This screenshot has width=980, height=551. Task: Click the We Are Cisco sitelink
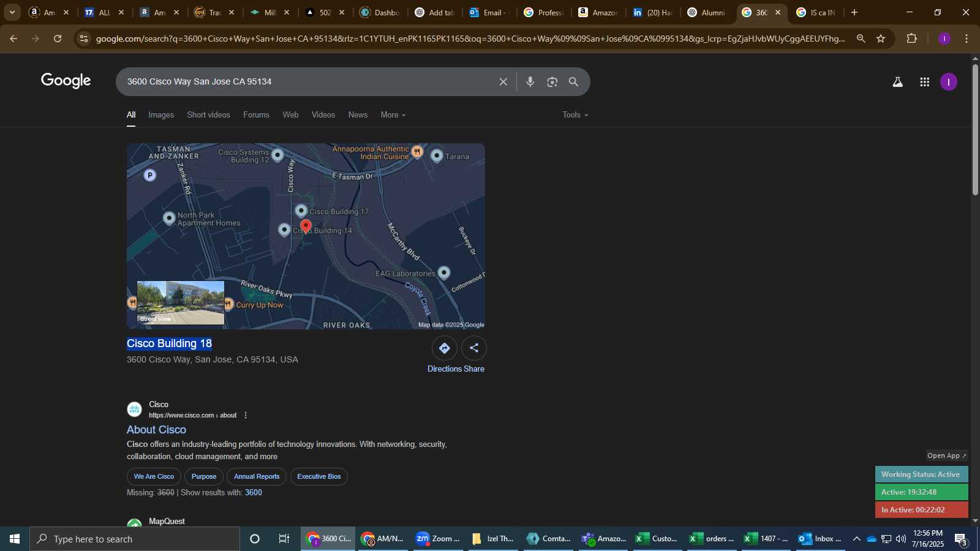click(x=154, y=476)
